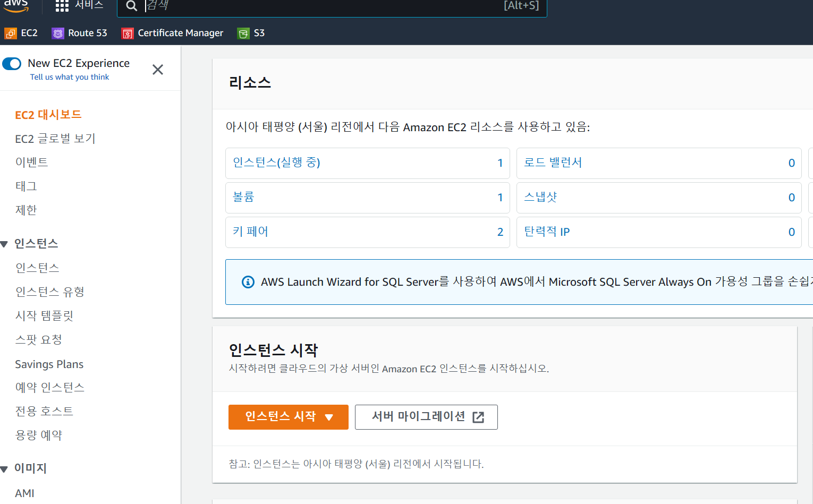Image resolution: width=813 pixels, height=504 pixels.
Task: Open the EC2 shortcut icon in favorites bar
Action: (11, 33)
